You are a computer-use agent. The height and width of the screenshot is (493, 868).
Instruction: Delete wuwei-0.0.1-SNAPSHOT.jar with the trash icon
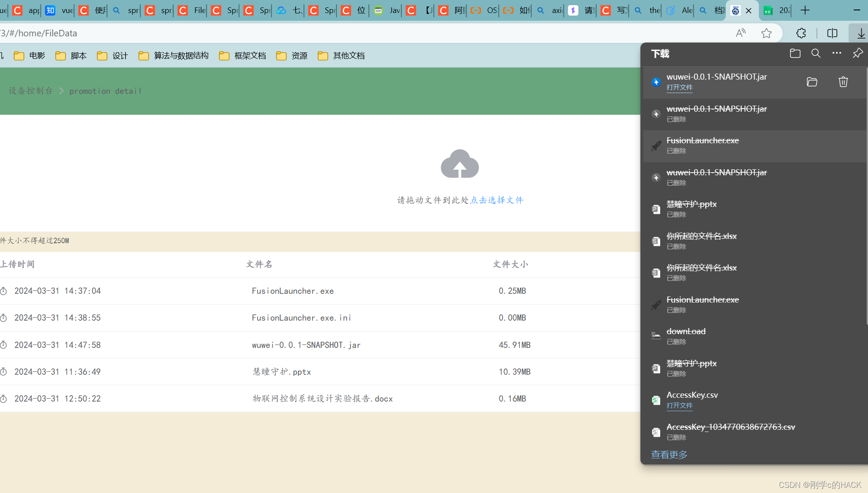click(x=842, y=82)
